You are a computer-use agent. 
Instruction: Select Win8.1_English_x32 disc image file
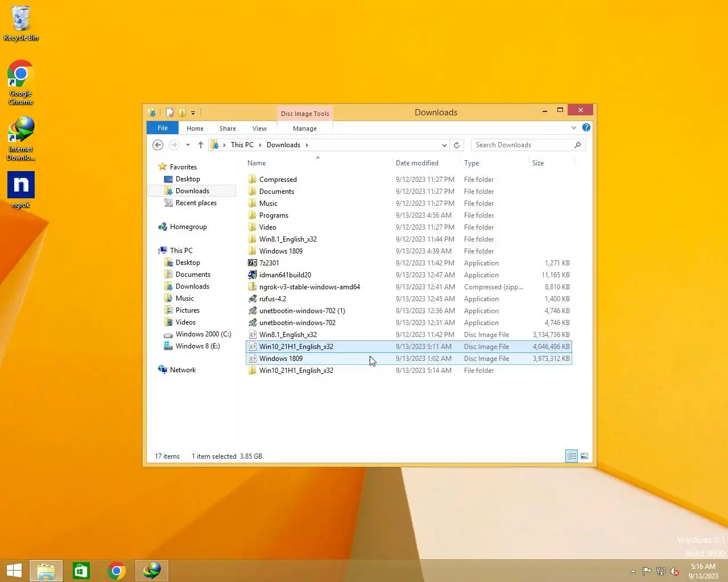tap(408, 335)
